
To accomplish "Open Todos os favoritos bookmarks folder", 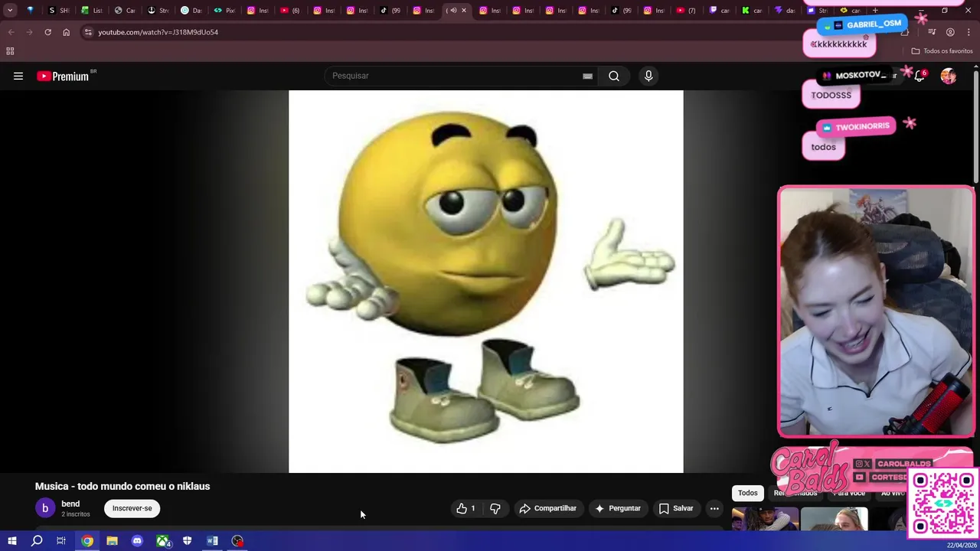I will [x=942, y=51].
